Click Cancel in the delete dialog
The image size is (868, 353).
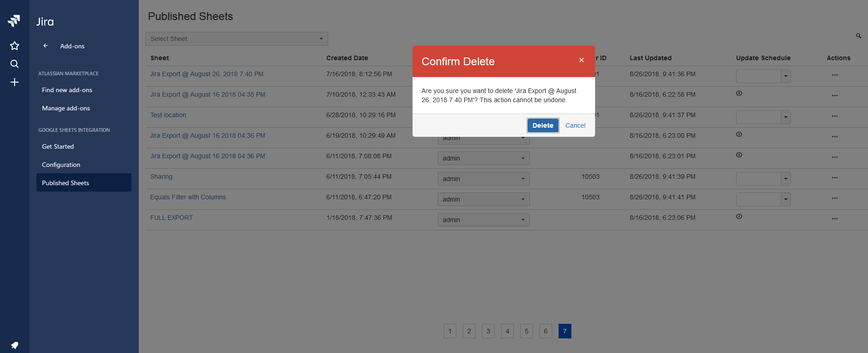point(575,125)
